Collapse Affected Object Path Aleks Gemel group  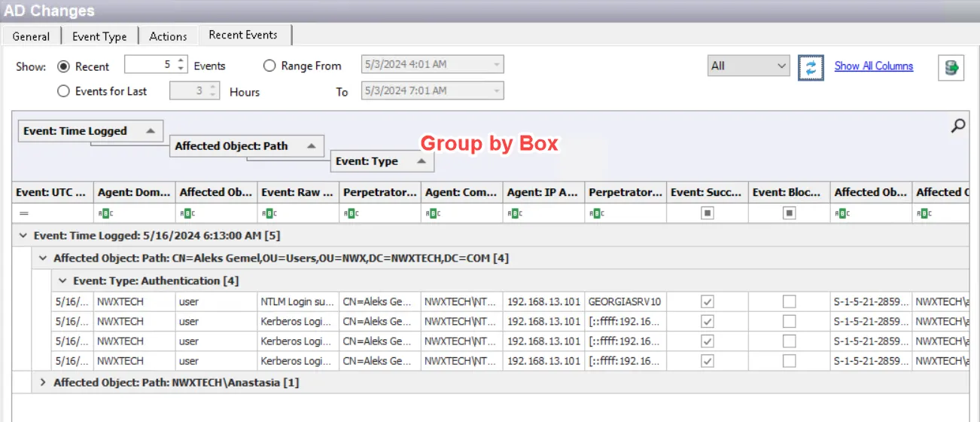click(43, 258)
